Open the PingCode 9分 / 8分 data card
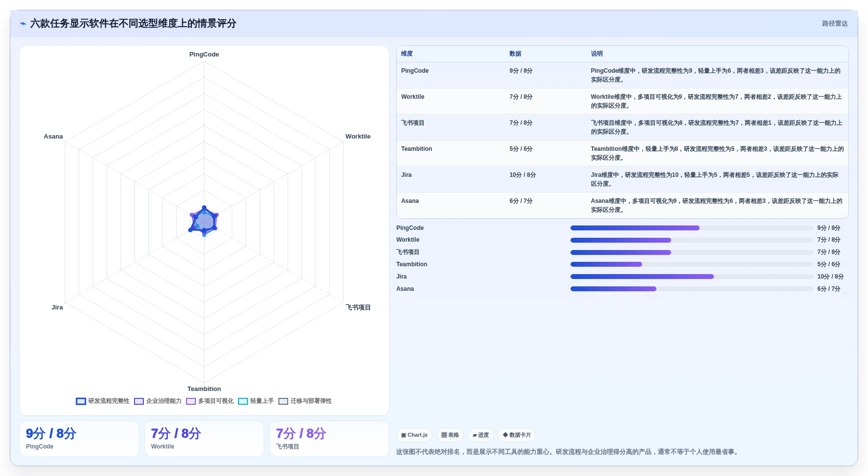The height and width of the screenshot is (476, 868). click(79, 439)
